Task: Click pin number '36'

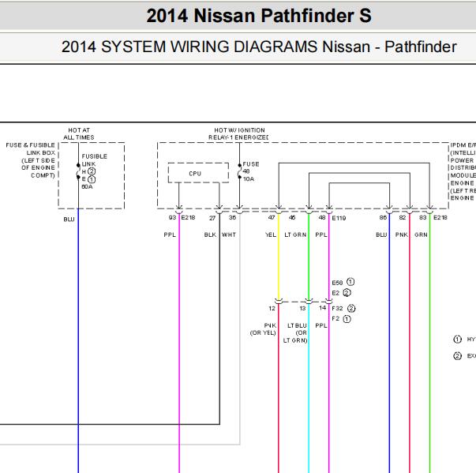Action: [x=233, y=218]
